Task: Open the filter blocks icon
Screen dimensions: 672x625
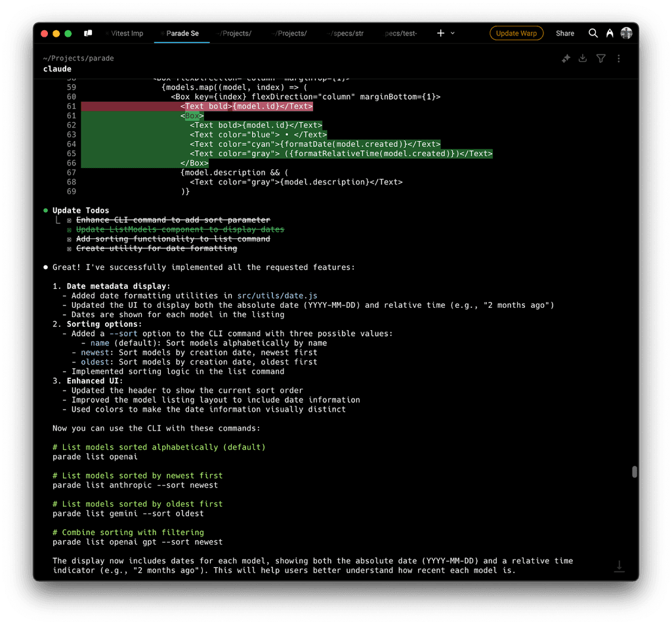Action: pyautogui.click(x=600, y=58)
